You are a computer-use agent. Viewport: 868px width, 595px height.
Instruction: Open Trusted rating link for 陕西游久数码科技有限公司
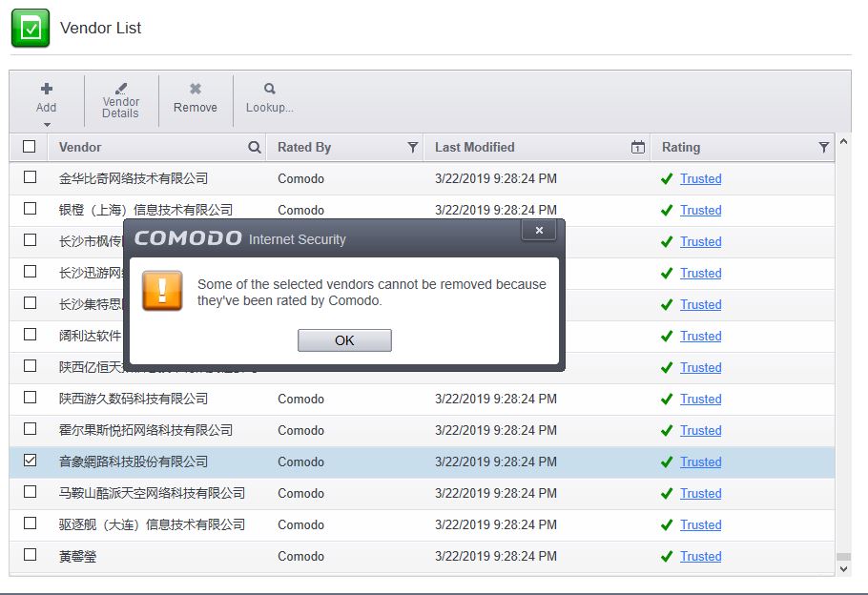(x=700, y=400)
